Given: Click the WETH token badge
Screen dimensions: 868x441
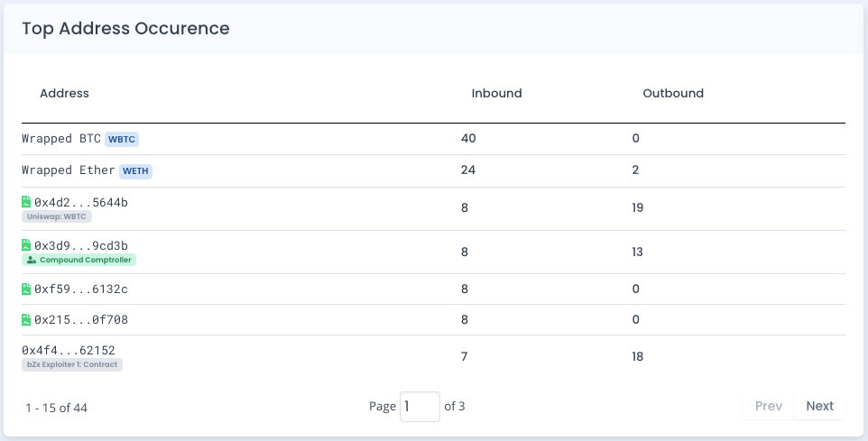Looking at the screenshot, I should coord(135,170).
